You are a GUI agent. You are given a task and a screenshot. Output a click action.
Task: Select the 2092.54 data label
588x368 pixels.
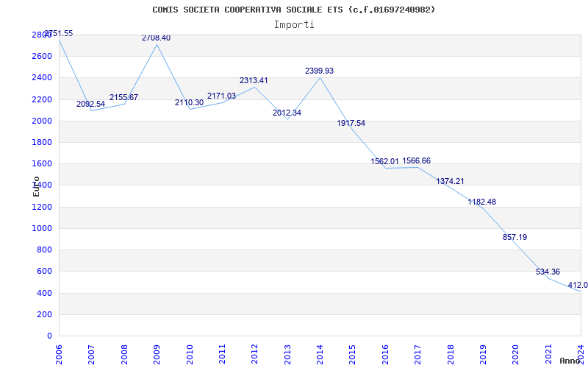[x=90, y=104]
